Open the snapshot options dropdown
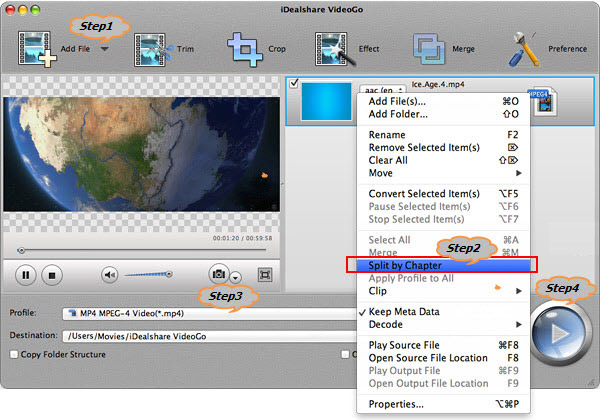Viewport: 600px width, 420px height. [236, 277]
